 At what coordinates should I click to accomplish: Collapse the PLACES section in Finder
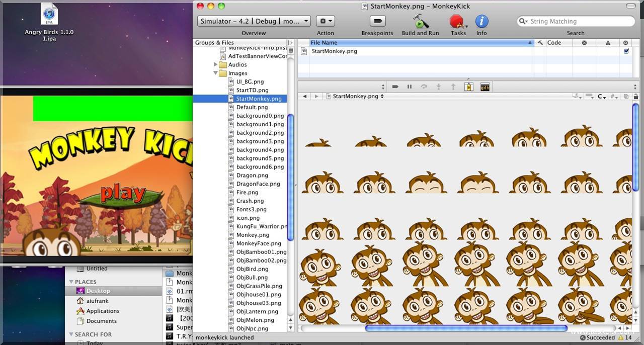tap(71, 282)
